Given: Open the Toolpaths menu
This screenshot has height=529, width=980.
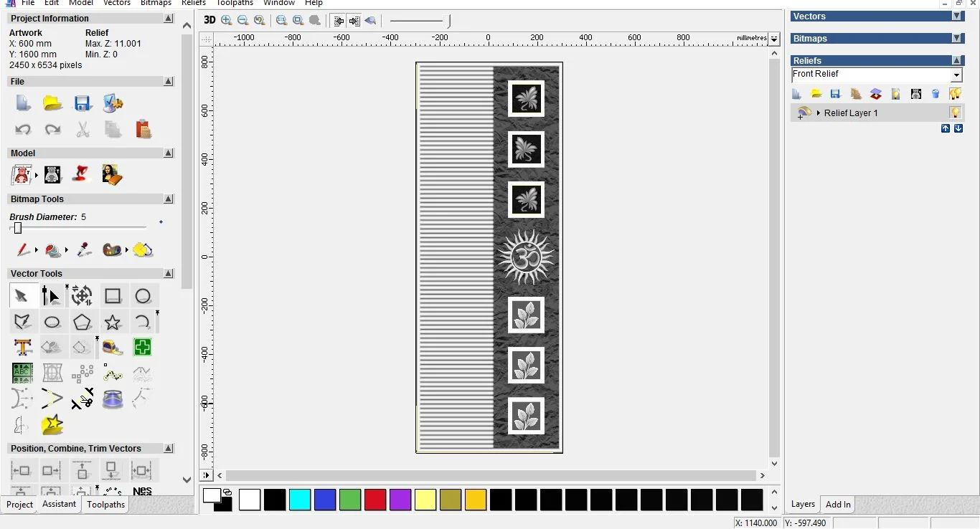Looking at the screenshot, I should click(x=235, y=3).
